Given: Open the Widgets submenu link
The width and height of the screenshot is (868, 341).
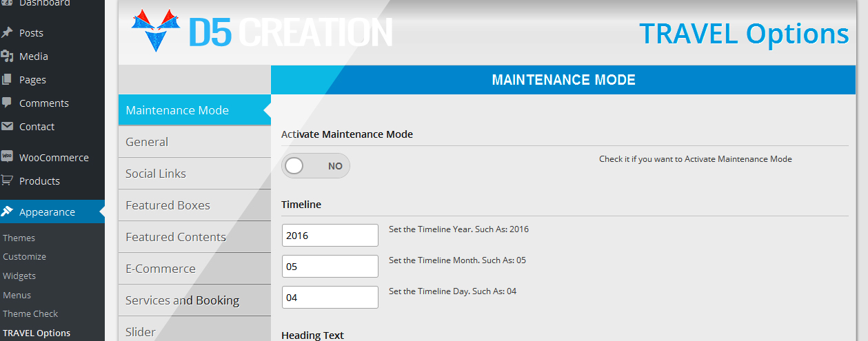Looking at the screenshot, I should coord(19,276).
